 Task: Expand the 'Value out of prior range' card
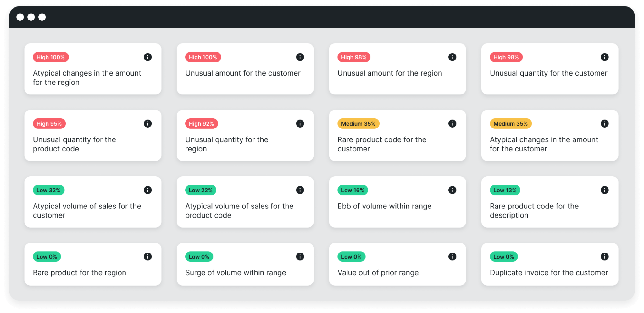397,264
